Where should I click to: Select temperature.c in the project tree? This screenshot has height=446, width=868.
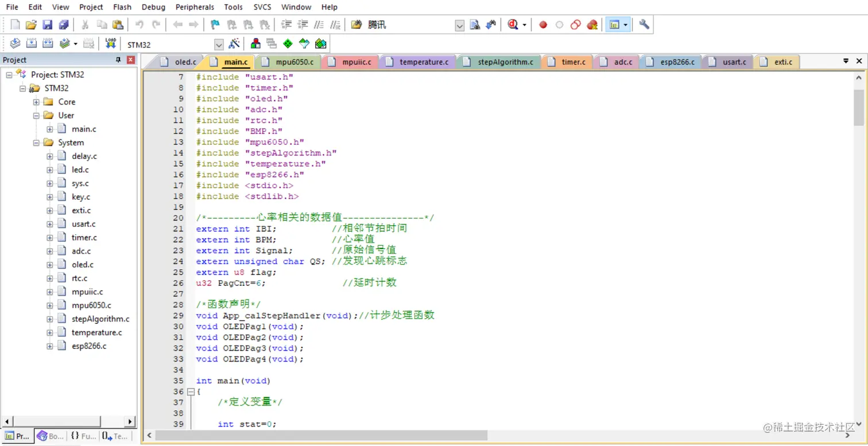point(96,333)
